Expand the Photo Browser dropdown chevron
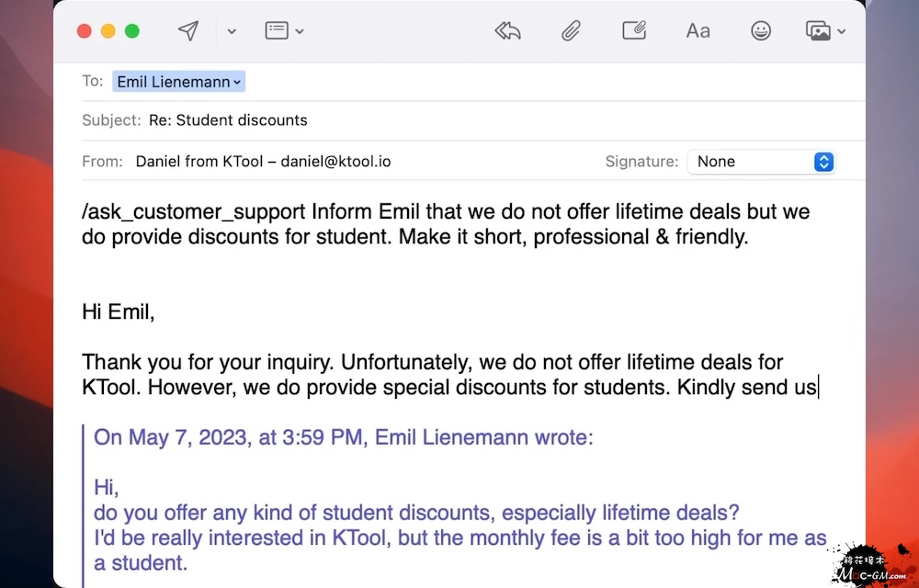Image resolution: width=919 pixels, height=588 pixels. click(842, 31)
